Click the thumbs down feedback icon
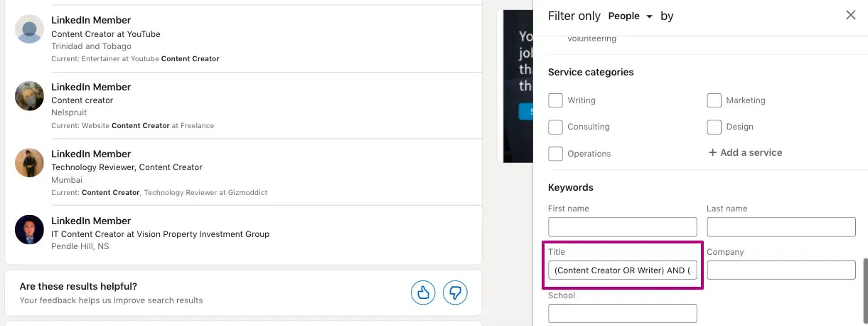The width and height of the screenshot is (868, 326). (x=455, y=293)
